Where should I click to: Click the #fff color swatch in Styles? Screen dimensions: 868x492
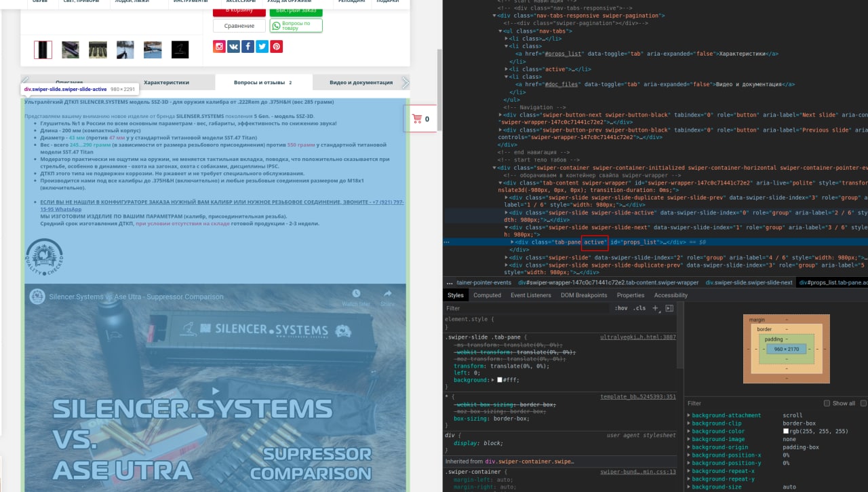[500, 380]
